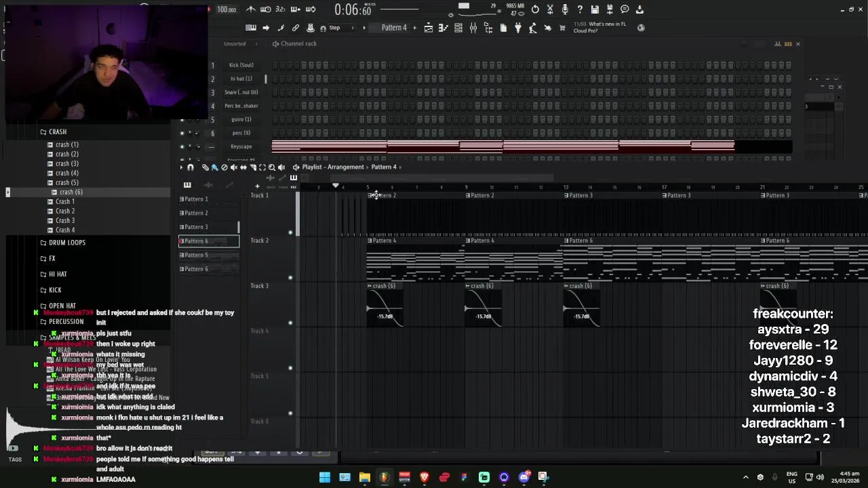This screenshot has height=488, width=868.
Task: Toggle the playlist snap magnet icon
Action: [190, 167]
